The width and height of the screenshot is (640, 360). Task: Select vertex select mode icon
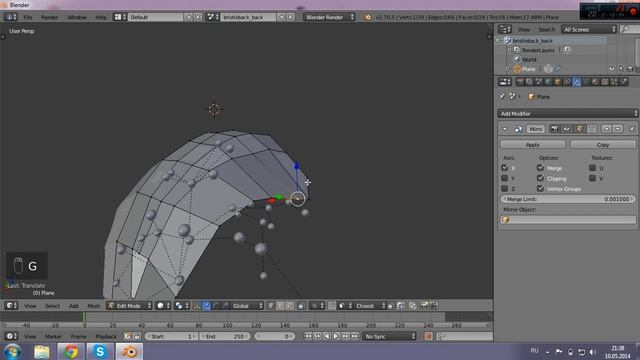coord(270,306)
